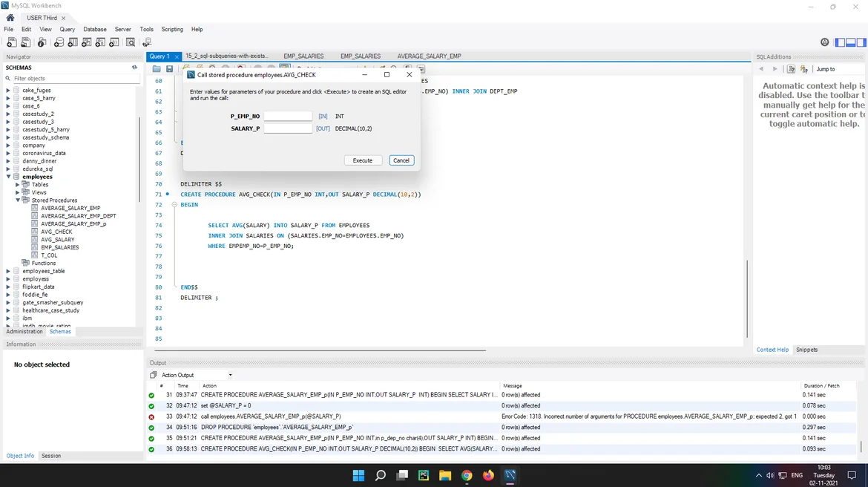868x487 pixels.
Task: Click the Execute button in the dialog
Action: tap(363, 160)
